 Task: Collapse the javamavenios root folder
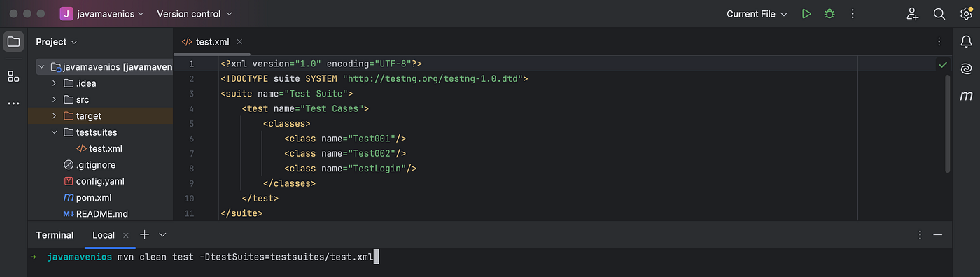click(41, 67)
